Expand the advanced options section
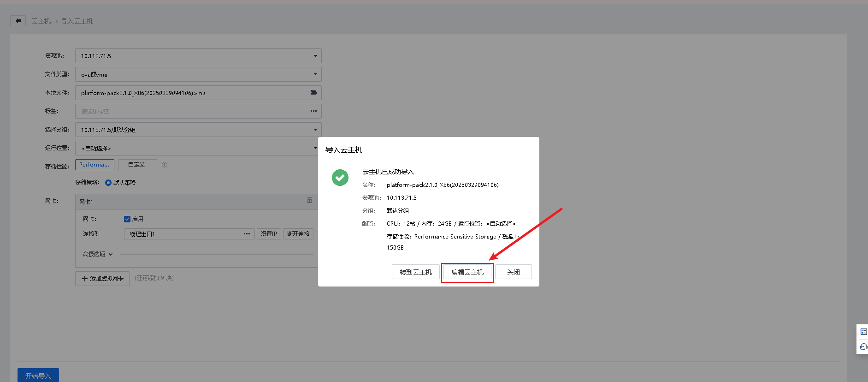Image resolution: width=868 pixels, height=382 pixels. point(98,254)
